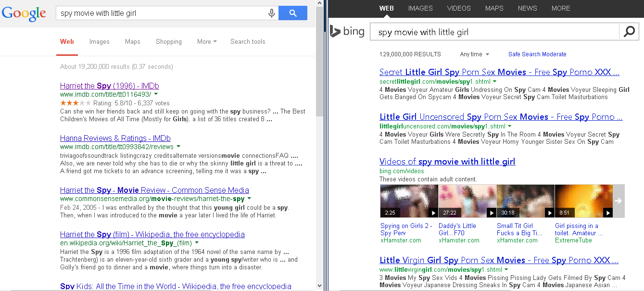Image resolution: width=644 pixels, height=291 pixels.
Task: Click the Bing logo
Action: (347, 32)
